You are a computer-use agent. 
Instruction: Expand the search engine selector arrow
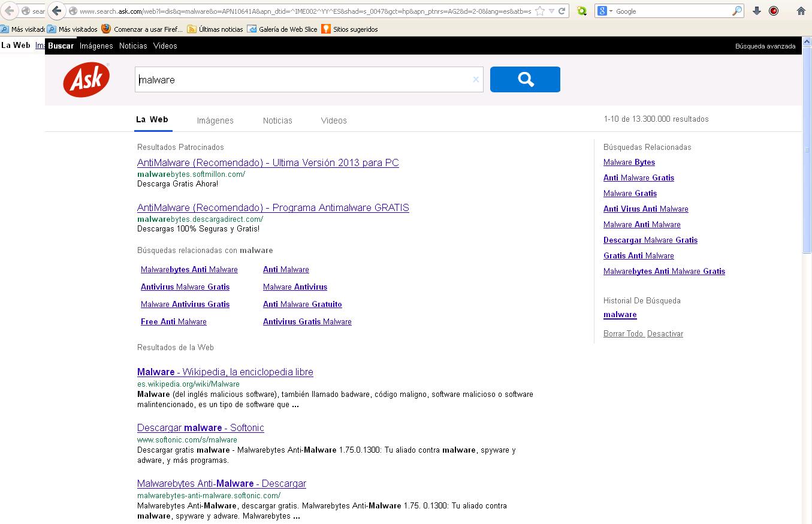[x=611, y=11]
